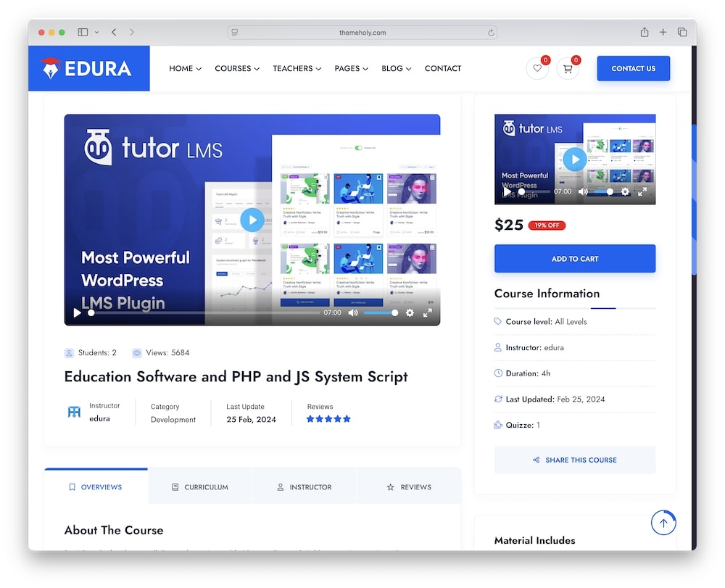Click the page reader icon in address bar
This screenshot has width=725, height=588.
(x=234, y=33)
